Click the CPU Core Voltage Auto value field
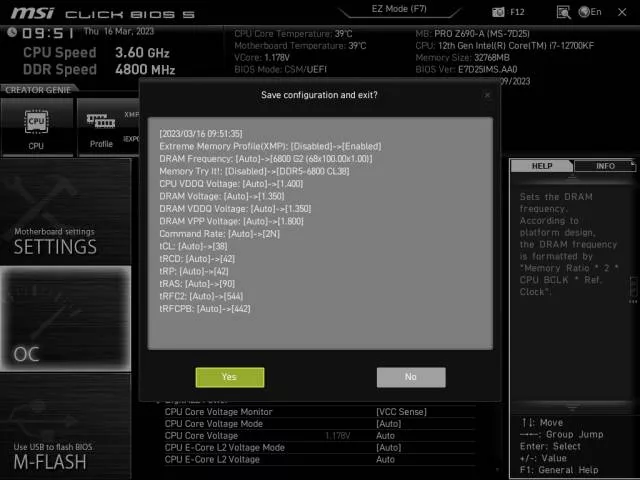640x480 pixels. pos(385,436)
